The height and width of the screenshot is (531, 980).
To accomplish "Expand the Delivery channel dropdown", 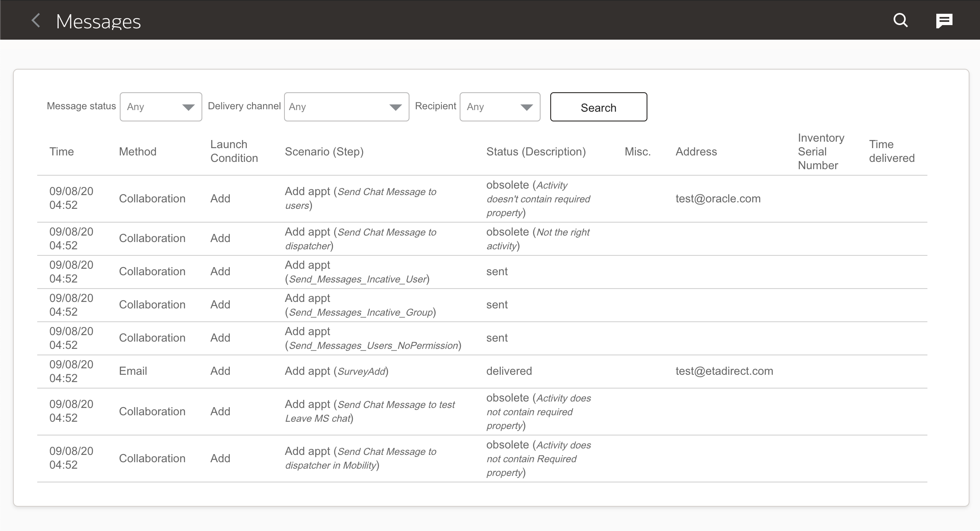I will tap(346, 106).
